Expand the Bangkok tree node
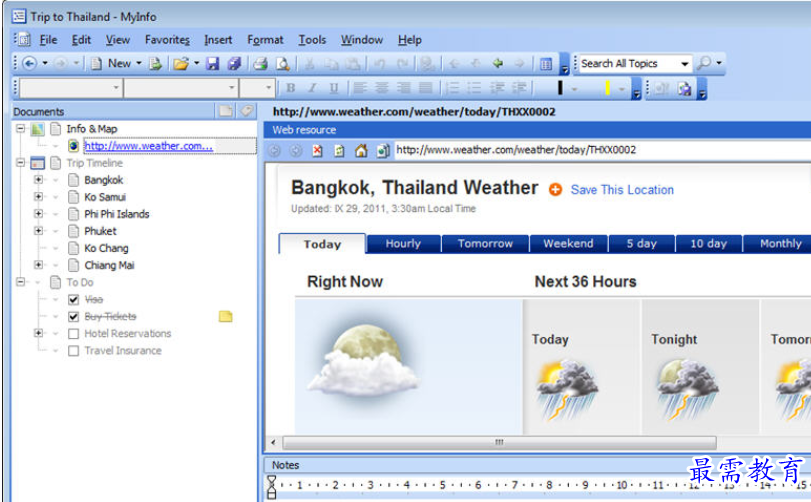The height and width of the screenshot is (502, 811). coord(38,180)
